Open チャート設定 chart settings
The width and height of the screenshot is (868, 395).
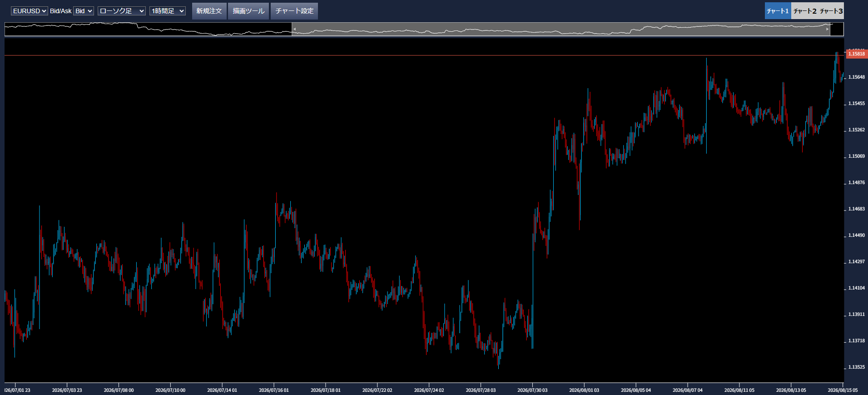(294, 11)
